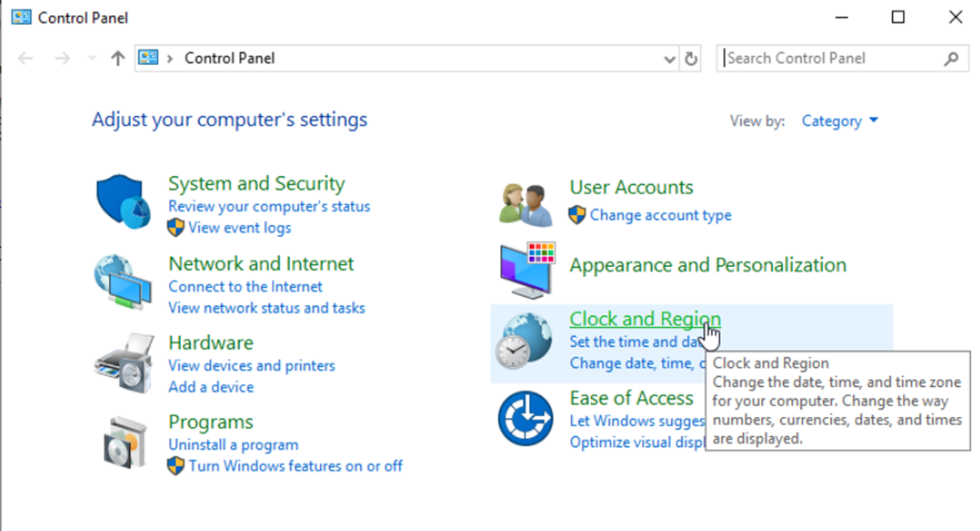
Task: Click the Control Panel breadcrumb in address bar
Action: (230, 59)
